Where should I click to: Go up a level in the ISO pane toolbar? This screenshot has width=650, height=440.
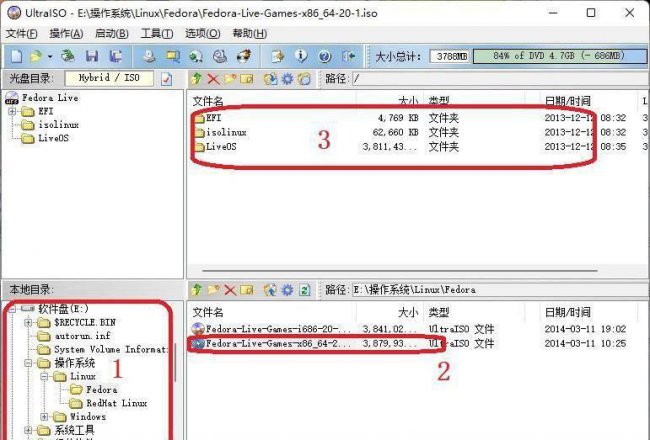click(x=197, y=78)
